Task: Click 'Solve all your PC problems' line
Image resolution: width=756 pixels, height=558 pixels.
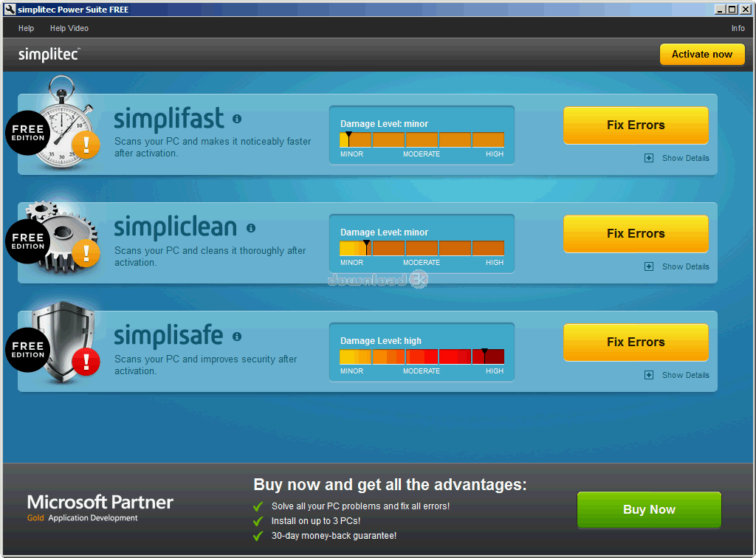Action: pos(360,506)
